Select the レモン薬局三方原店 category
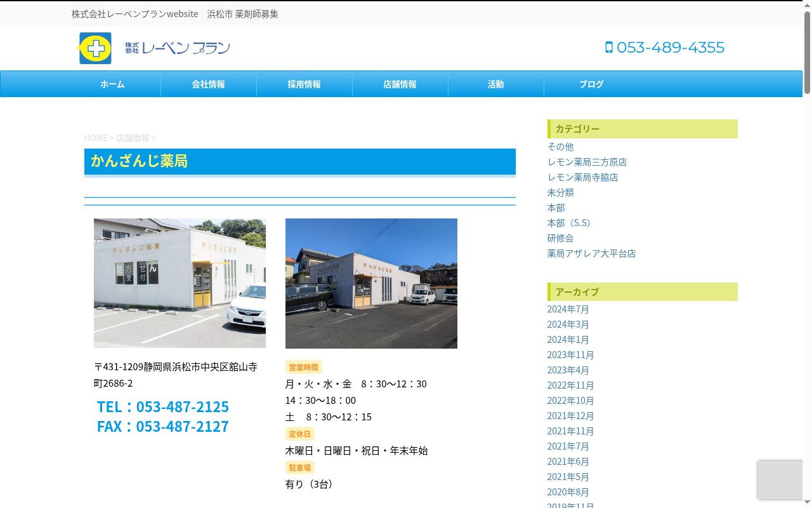 [587, 162]
